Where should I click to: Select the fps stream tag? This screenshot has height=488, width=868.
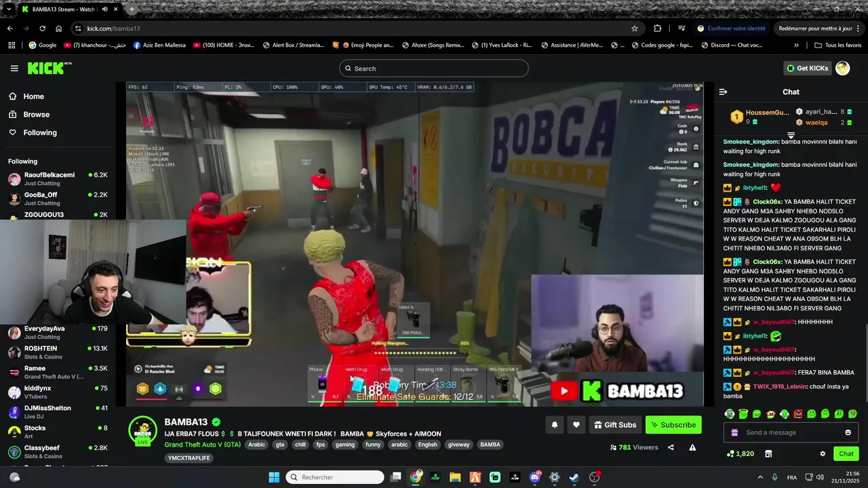[321, 445]
